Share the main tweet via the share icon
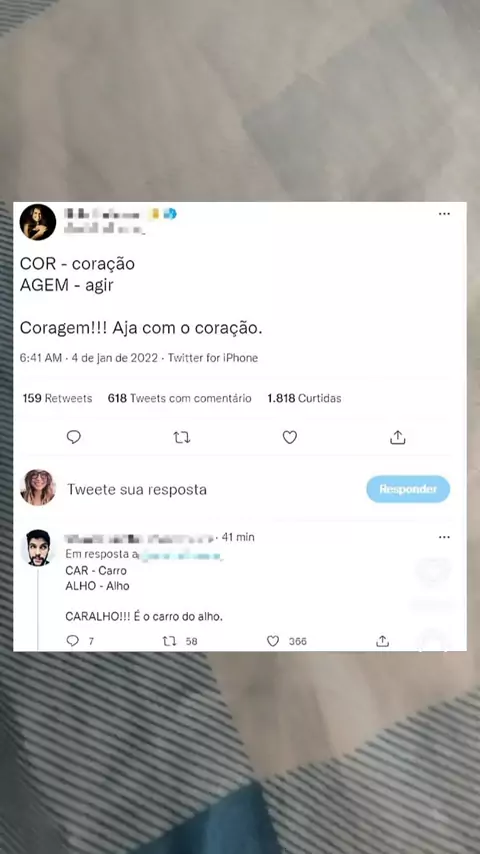Screen dimensions: 480x854 click(398, 437)
